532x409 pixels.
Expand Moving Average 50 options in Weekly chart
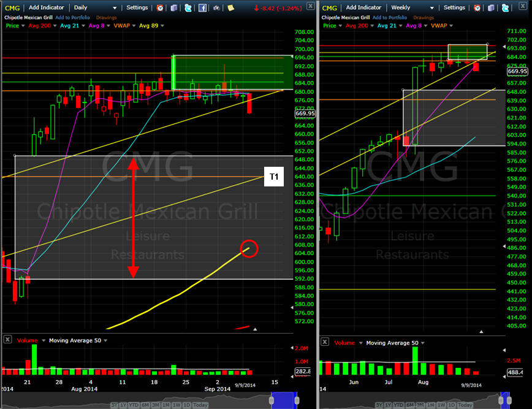click(x=423, y=343)
